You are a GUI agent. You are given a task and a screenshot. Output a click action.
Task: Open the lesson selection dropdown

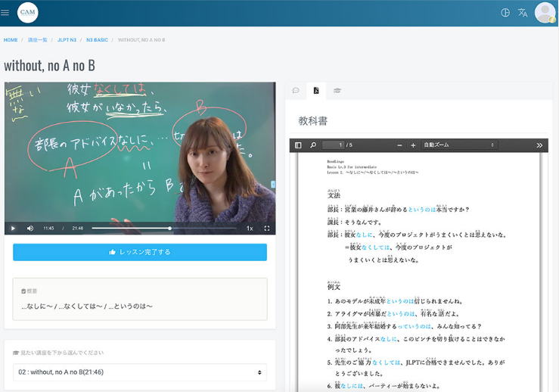tap(140, 372)
